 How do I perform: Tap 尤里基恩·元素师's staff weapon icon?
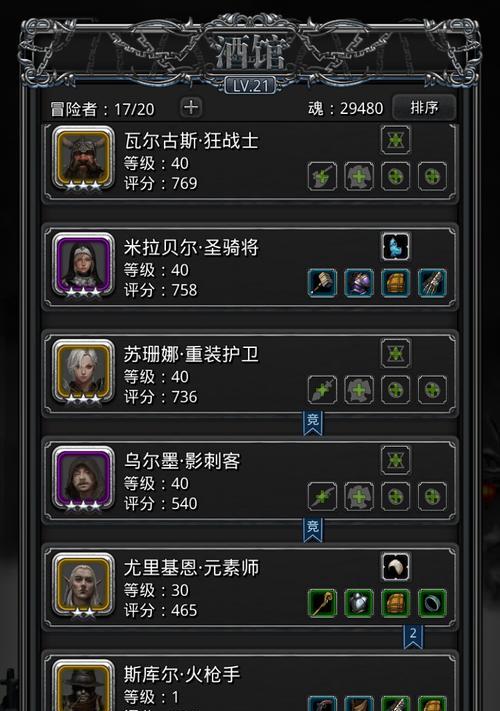click(x=322, y=603)
